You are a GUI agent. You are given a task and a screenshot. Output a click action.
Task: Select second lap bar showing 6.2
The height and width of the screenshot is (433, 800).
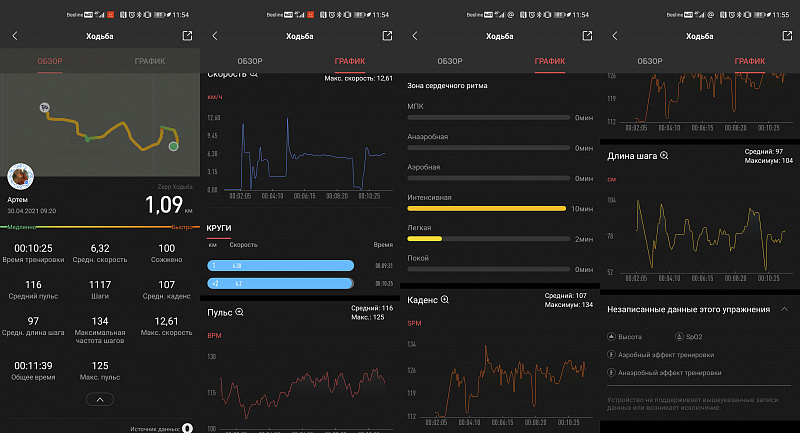280,283
